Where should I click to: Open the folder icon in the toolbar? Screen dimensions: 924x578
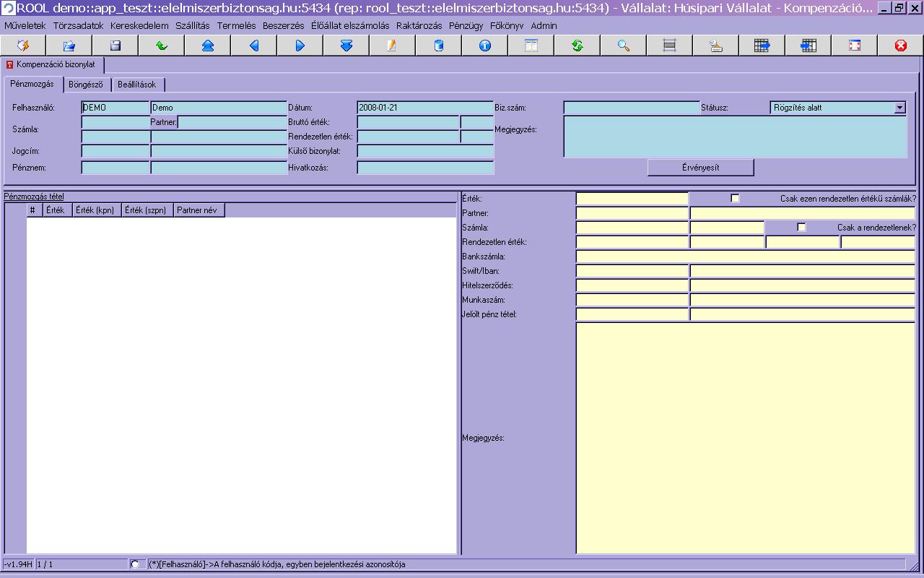[x=69, y=46]
